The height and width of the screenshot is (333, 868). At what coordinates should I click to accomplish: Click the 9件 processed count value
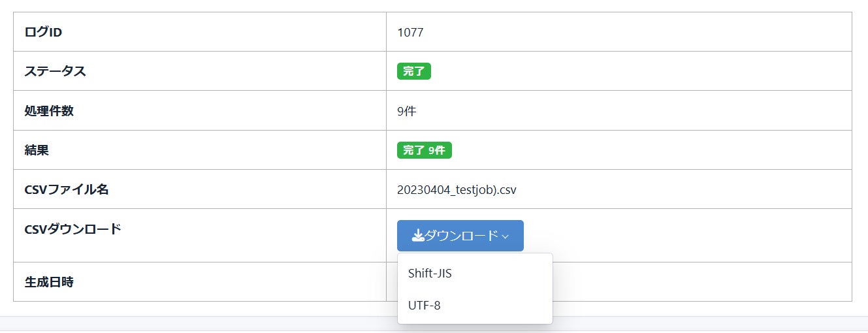click(x=406, y=111)
